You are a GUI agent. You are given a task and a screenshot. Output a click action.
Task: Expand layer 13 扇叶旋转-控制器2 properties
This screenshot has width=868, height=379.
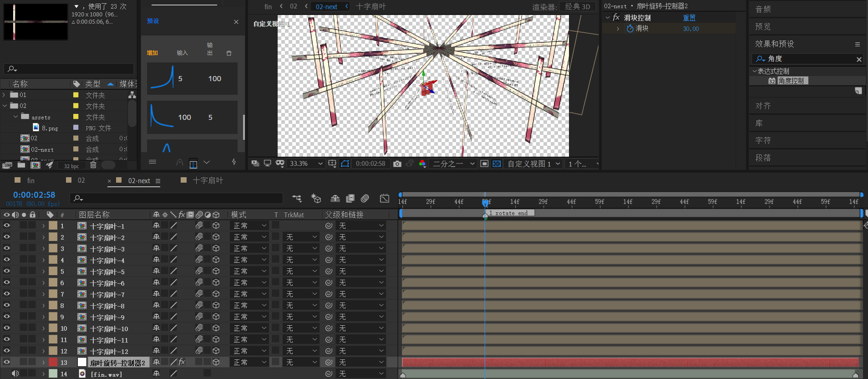tap(43, 363)
